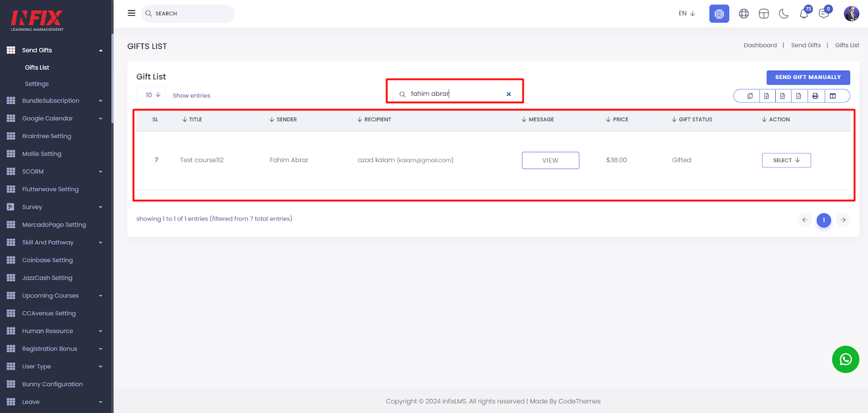This screenshot has height=413, width=868.
Task: Click the azad kalam recipient cell
Action: (405, 160)
